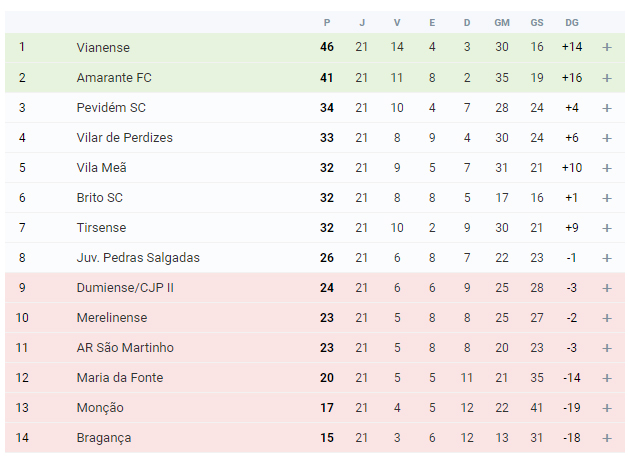Open the Monção row plus icon
This screenshot has width=628, height=461.
pos(607,408)
